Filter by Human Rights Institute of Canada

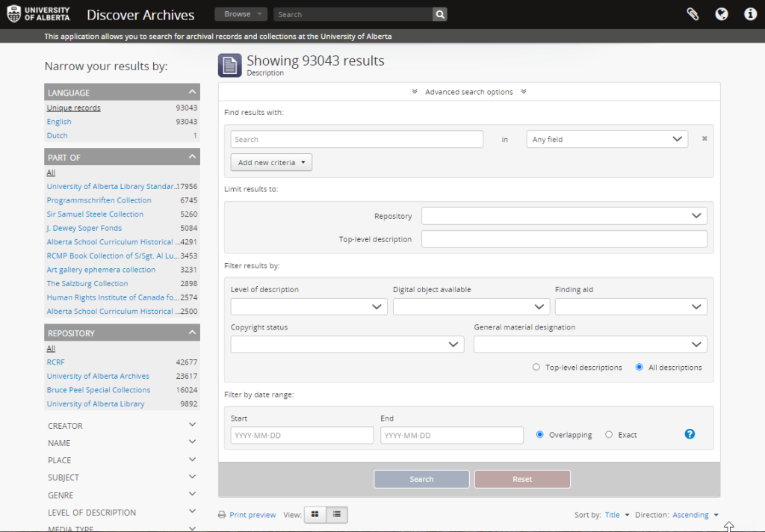pos(113,297)
